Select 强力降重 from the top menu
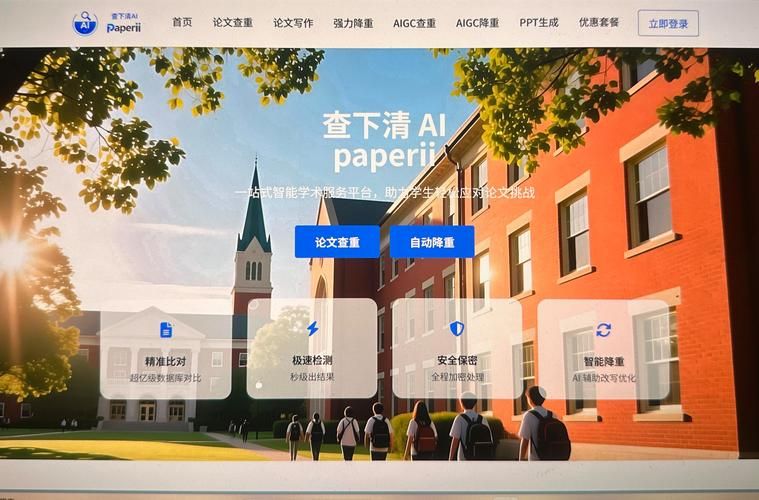This screenshot has height=500, width=759. pos(353,23)
